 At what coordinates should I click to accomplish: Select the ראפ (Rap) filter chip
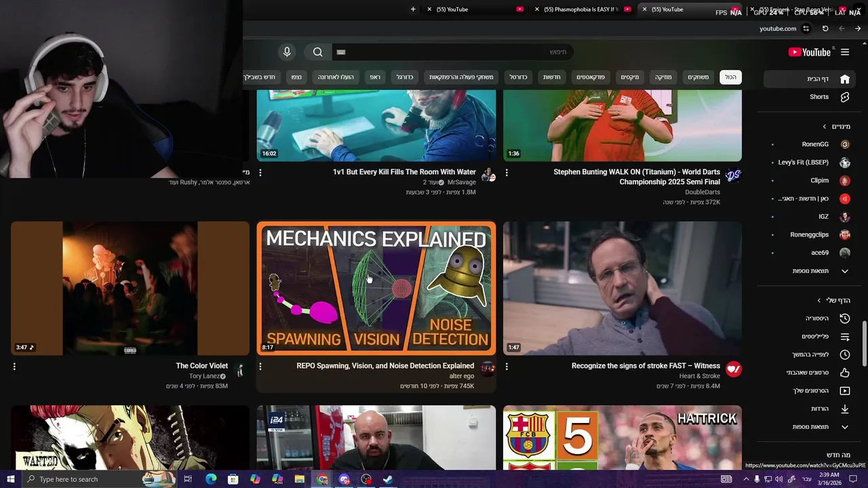tap(374, 77)
